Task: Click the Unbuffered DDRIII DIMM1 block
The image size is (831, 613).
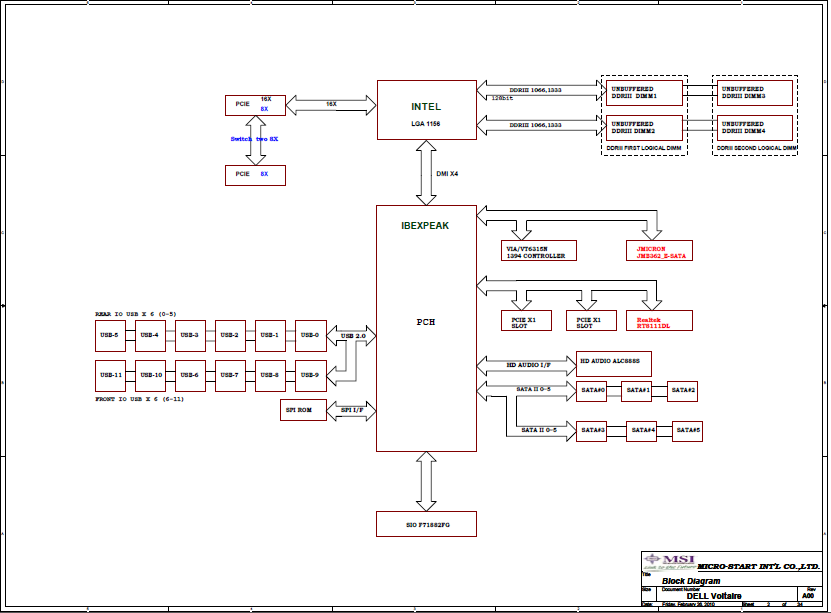Action: click(645, 93)
